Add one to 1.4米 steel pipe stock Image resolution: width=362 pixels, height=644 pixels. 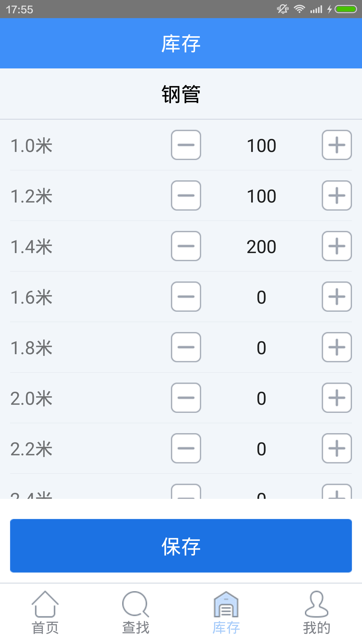[337, 246]
